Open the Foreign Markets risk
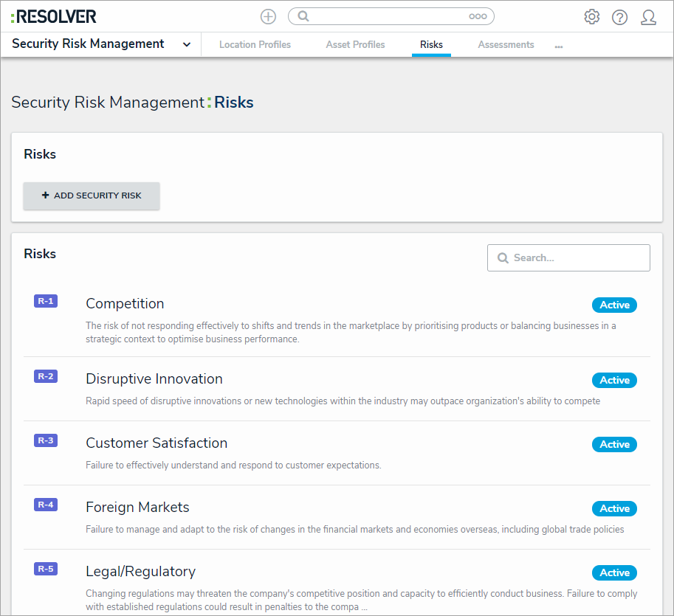Screen dimensions: 674x616 point(137,508)
